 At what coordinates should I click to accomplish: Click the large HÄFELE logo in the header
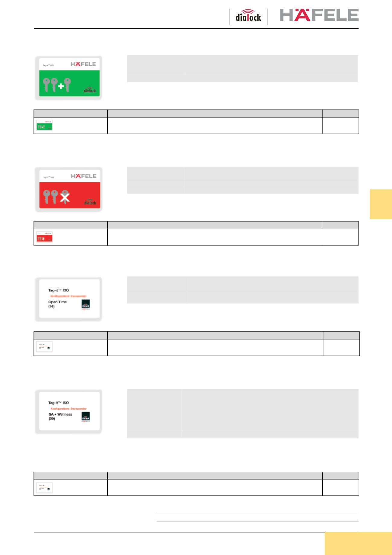[x=319, y=15]
